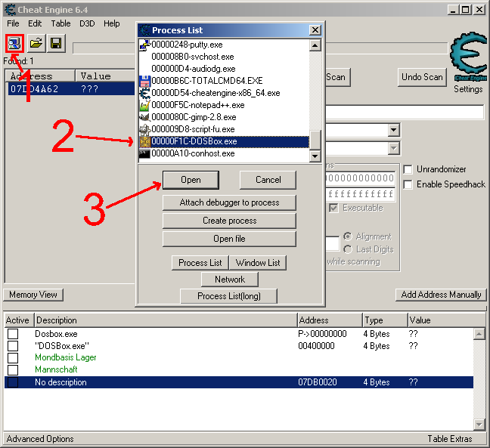The image size is (490, 448).
Task: Open the File menu
Action: [x=13, y=23]
